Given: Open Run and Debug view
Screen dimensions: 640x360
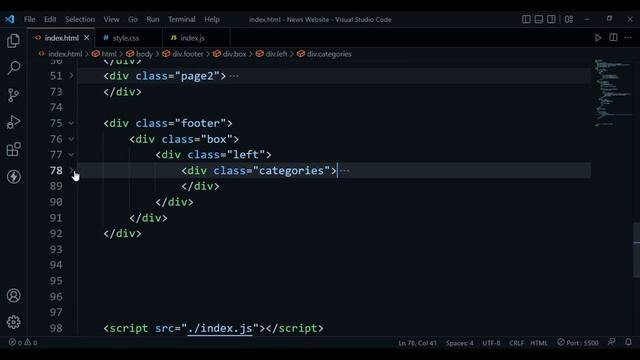Looking at the screenshot, I should 13,122.
